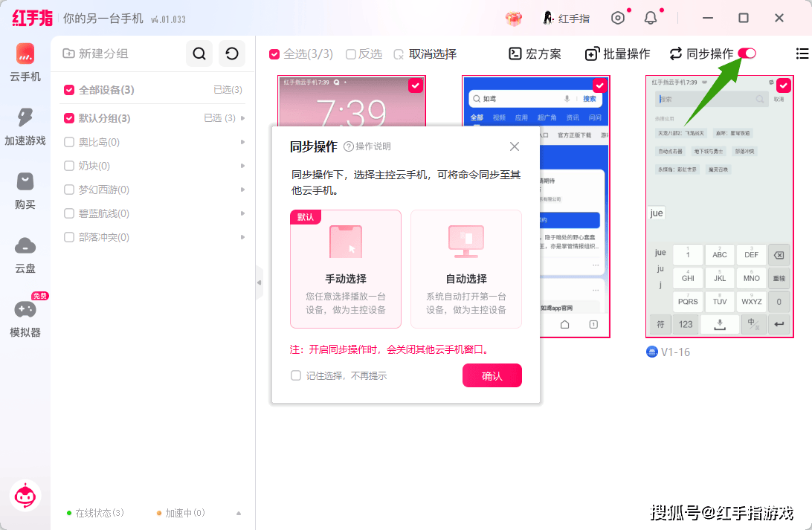Deselect the V1-16 device checkmark
The image size is (812, 530).
(784, 85)
